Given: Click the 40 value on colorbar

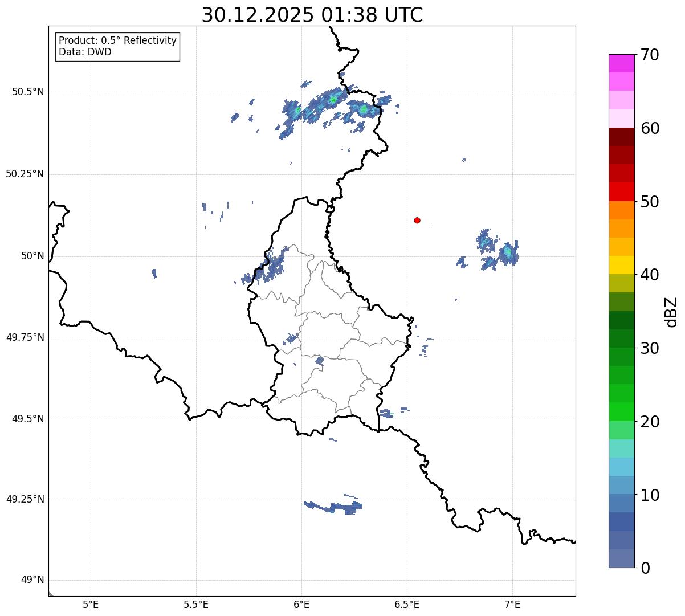Looking at the screenshot, I should pyautogui.click(x=650, y=275).
